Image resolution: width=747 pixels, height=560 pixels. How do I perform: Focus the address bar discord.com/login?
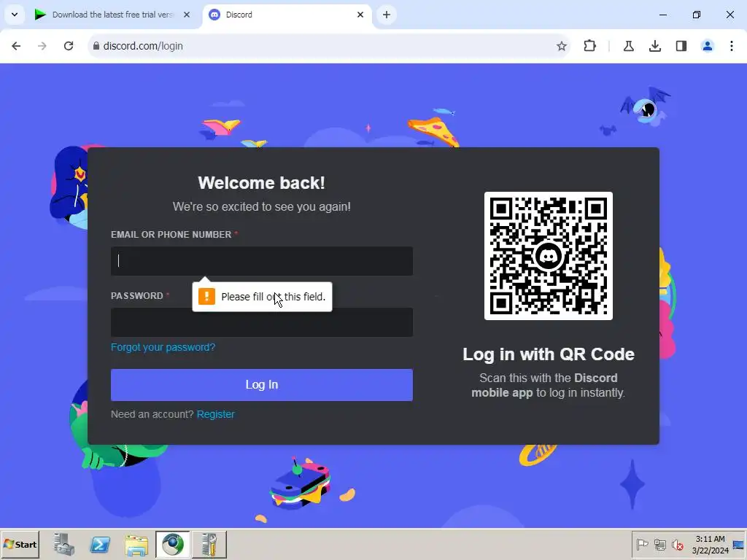[x=329, y=46]
